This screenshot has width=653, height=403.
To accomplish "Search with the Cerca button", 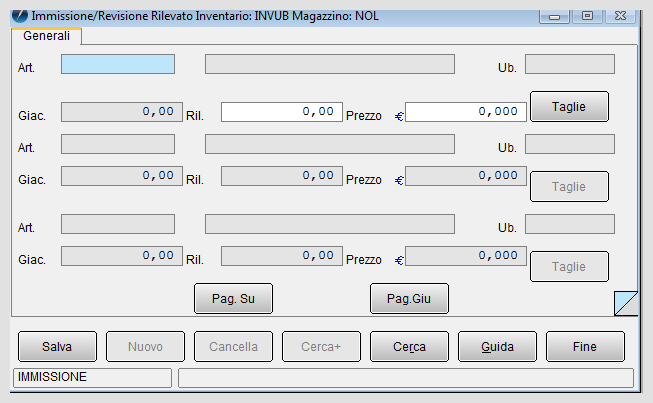I will [409, 346].
